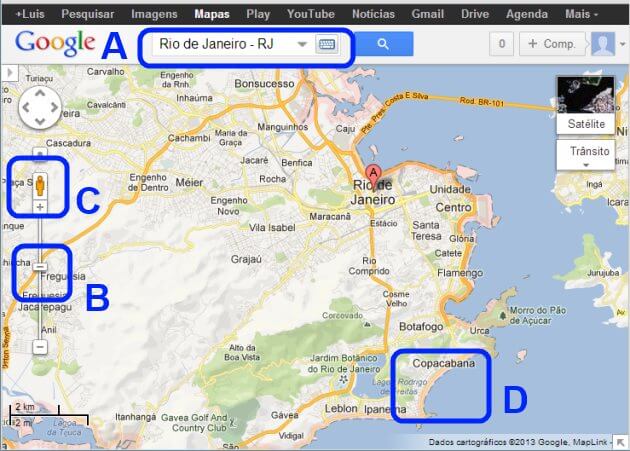The width and height of the screenshot is (630, 451).
Task: Click the Jardim Botânico do Rio de Janeiro label
Action: click(x=344, y=363)
